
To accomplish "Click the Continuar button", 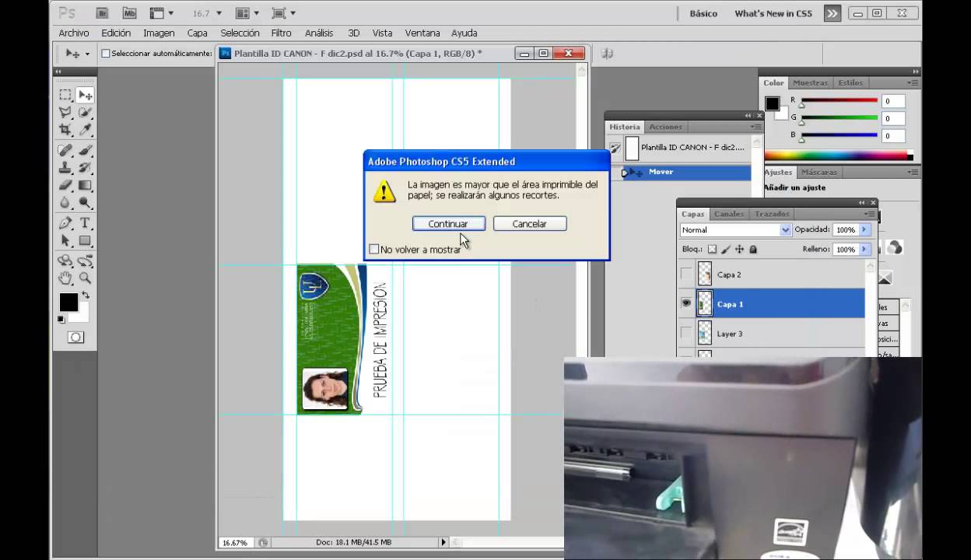I will pos(449,224).
